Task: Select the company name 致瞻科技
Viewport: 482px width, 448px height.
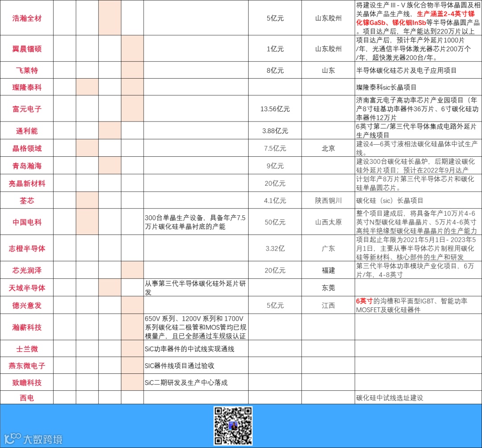Action: pyautogui.click(x=27, y=382)
